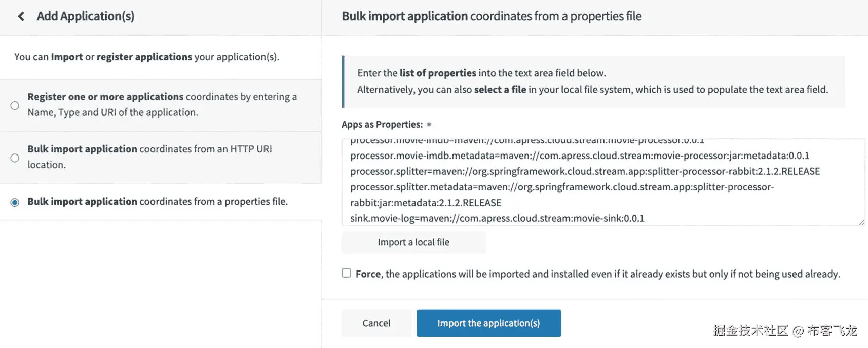This screenshot has height=348, width=868.
Task: Enable the Force checkbox
Action: pyautogui.click(x=347, y=273)
